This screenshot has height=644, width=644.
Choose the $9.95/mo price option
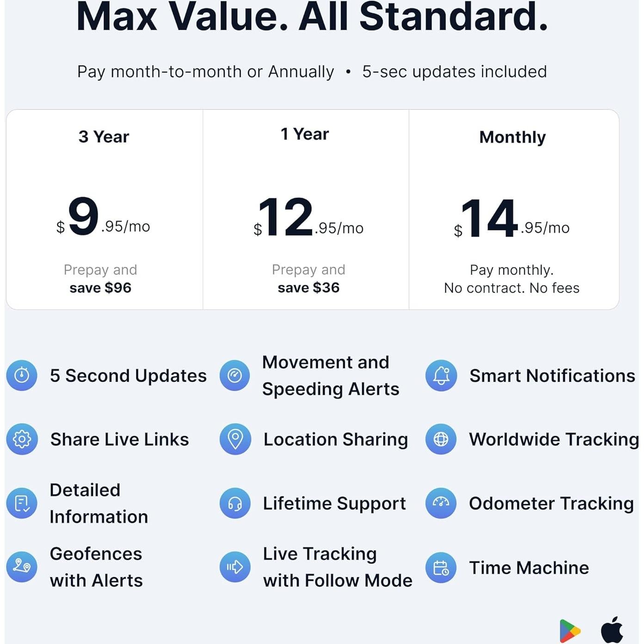coord(103,217)
